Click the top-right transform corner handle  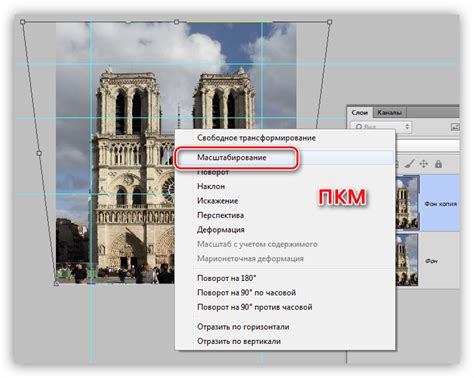(x=329, y=22)
